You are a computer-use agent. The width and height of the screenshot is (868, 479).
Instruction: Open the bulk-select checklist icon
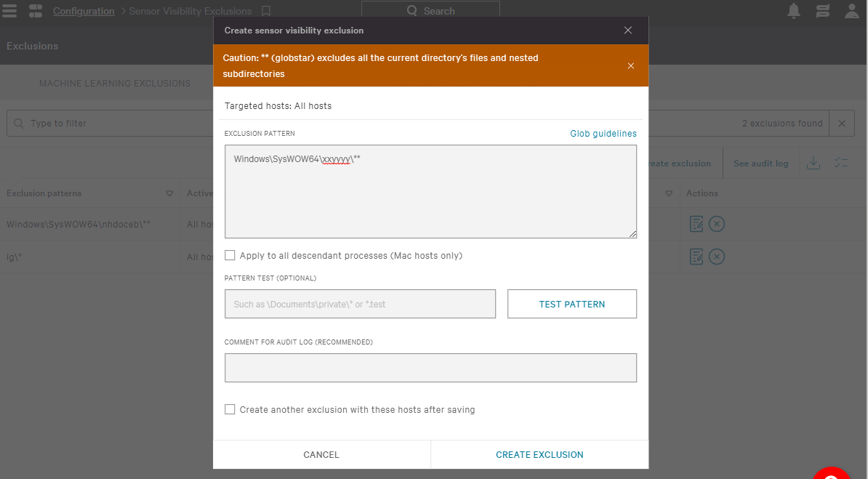pos(841,163)
